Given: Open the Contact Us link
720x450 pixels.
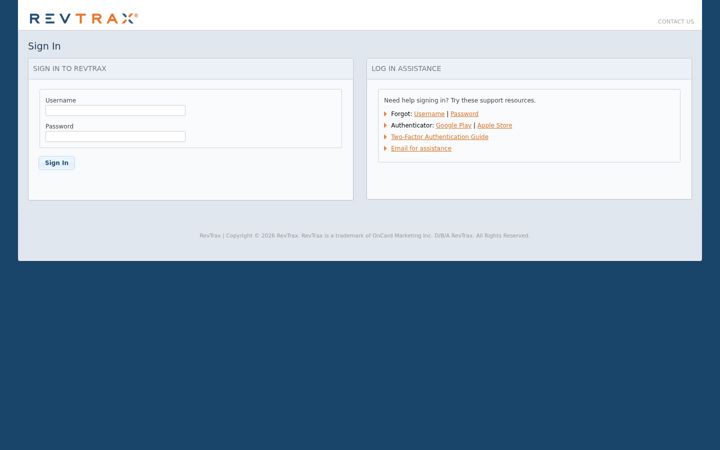Looking at the screenshot, I should [675, 22].
